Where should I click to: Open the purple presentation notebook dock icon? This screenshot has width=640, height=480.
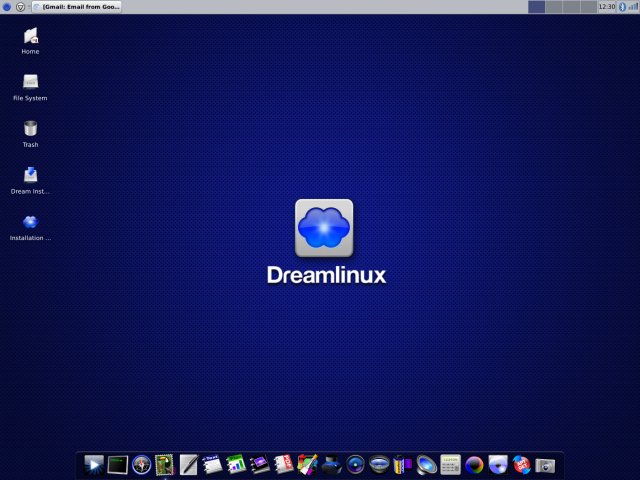pos(260,465)
